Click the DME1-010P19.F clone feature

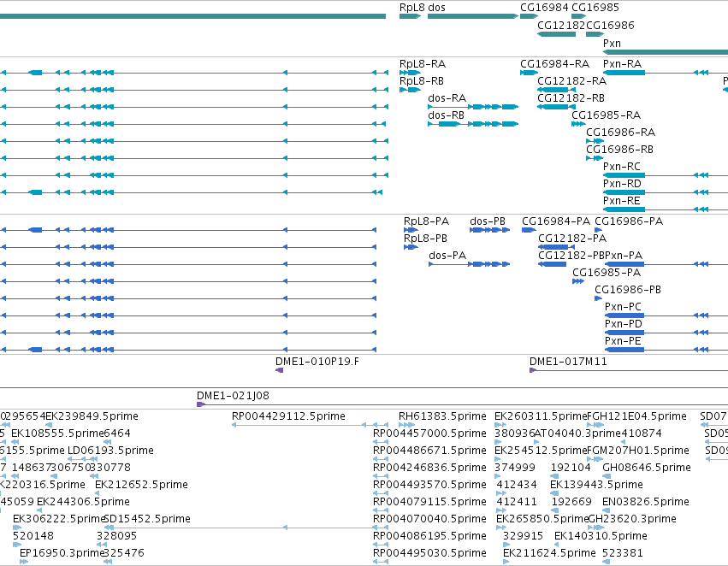(279, 370)
